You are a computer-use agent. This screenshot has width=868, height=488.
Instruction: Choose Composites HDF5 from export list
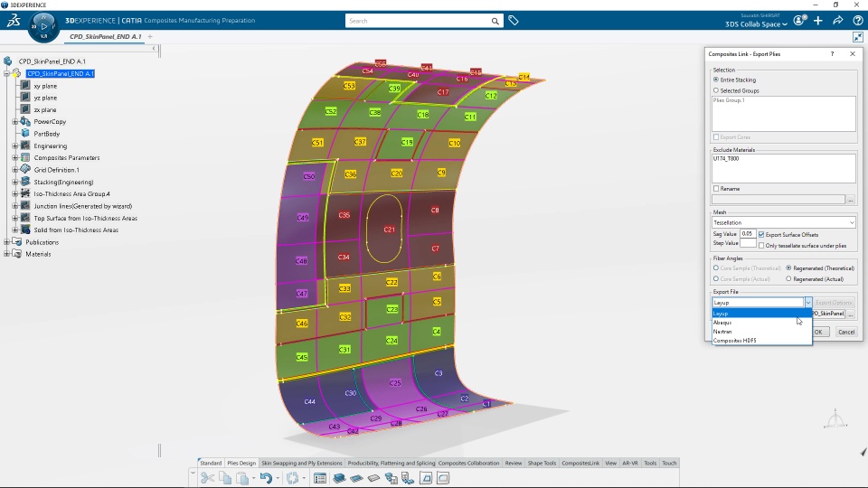pyautogui.click(x=761, y=341)
